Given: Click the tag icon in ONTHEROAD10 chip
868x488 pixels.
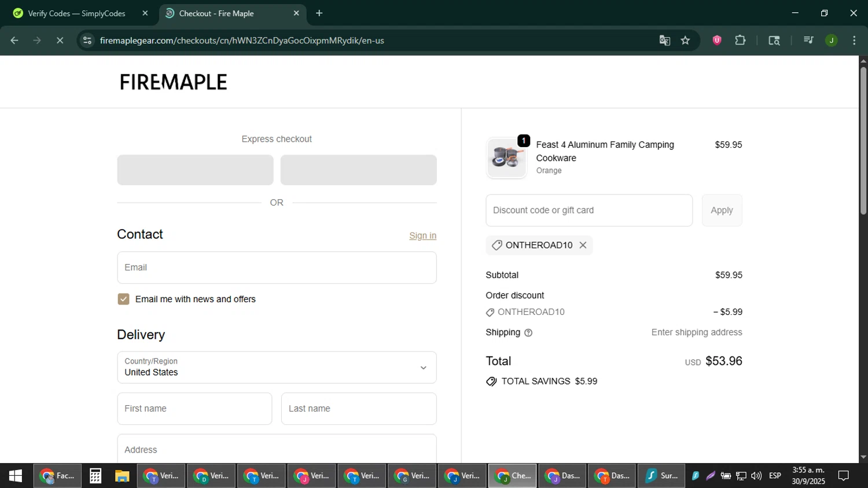Looking at the screenshot, I should click(496, 245).
